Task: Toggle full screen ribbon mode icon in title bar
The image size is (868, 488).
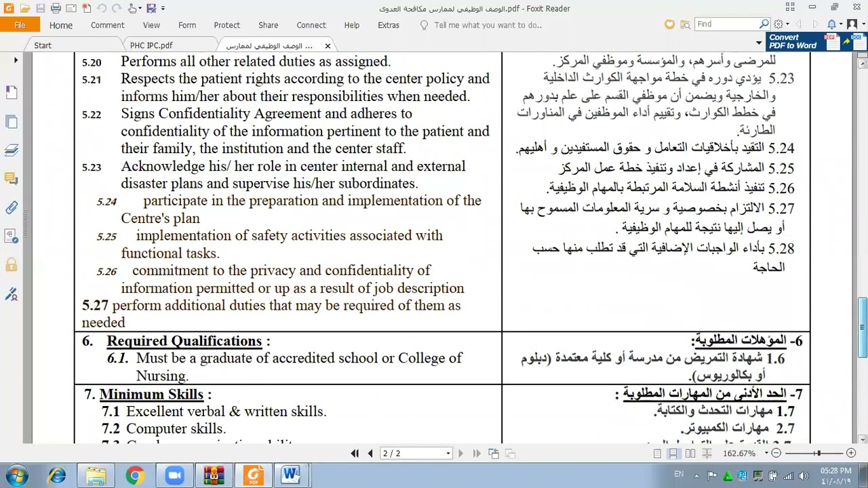Action: 790,7
